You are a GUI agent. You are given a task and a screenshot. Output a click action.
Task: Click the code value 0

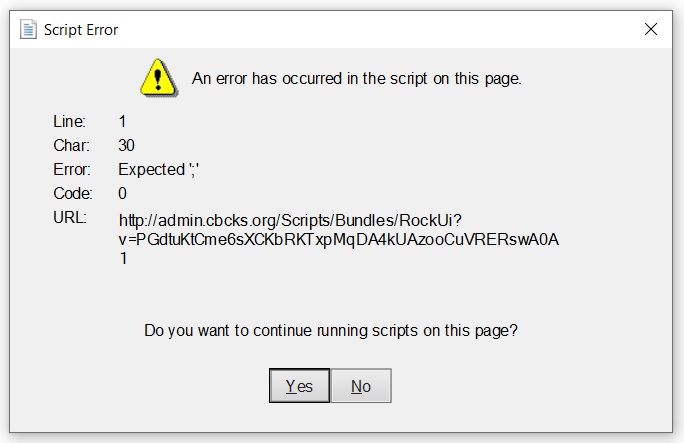122,193
